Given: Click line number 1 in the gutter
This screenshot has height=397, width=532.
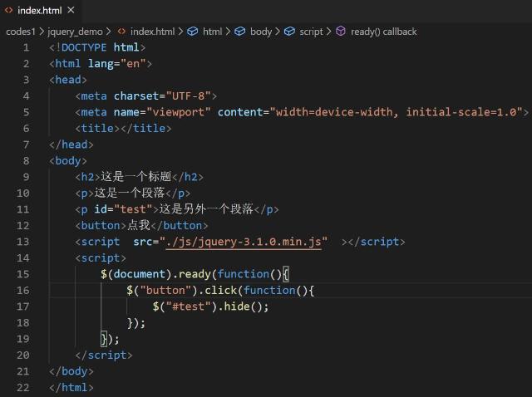Looking at the screenshot, I should pyautogui.click(x=26, y=47).
